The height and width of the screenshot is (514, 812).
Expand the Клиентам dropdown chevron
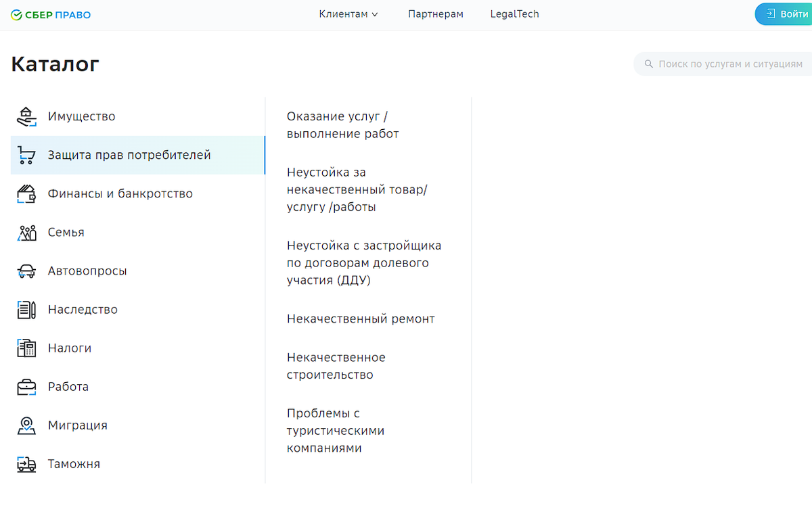375,14
